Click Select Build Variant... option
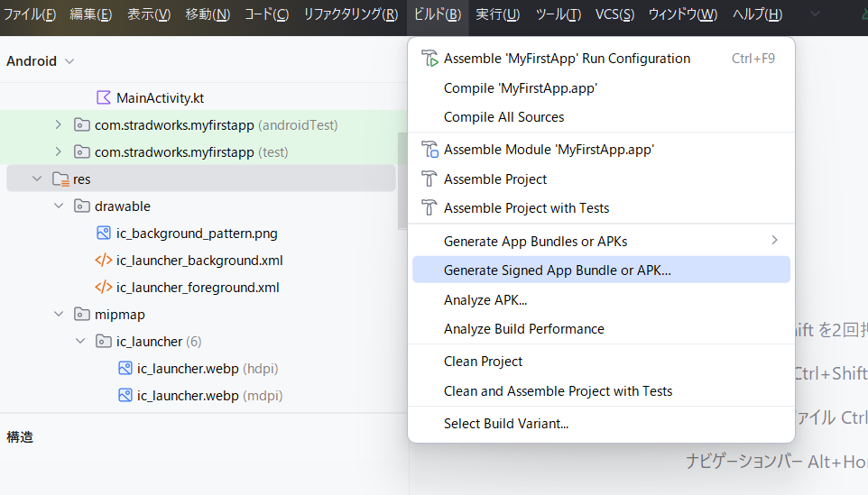Image resolution: width=868 pixels, height=495 pixels. (x=505, y=424)
